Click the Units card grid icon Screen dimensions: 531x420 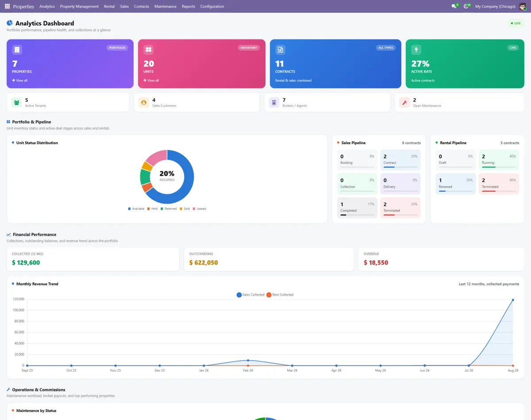pos(148,50)
